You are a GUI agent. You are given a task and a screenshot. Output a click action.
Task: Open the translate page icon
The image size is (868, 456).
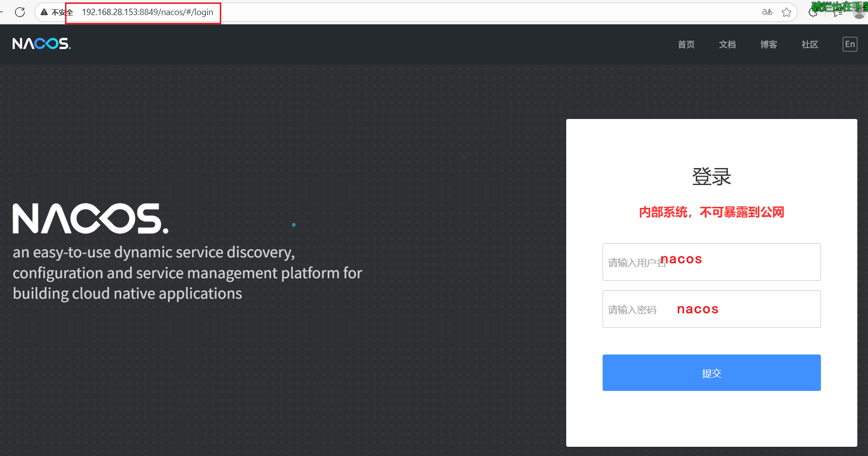[767, 12]
